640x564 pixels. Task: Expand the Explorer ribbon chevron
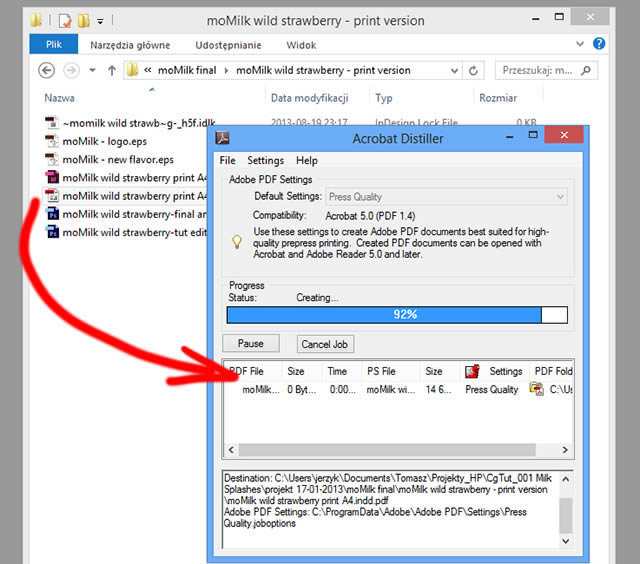580,44
